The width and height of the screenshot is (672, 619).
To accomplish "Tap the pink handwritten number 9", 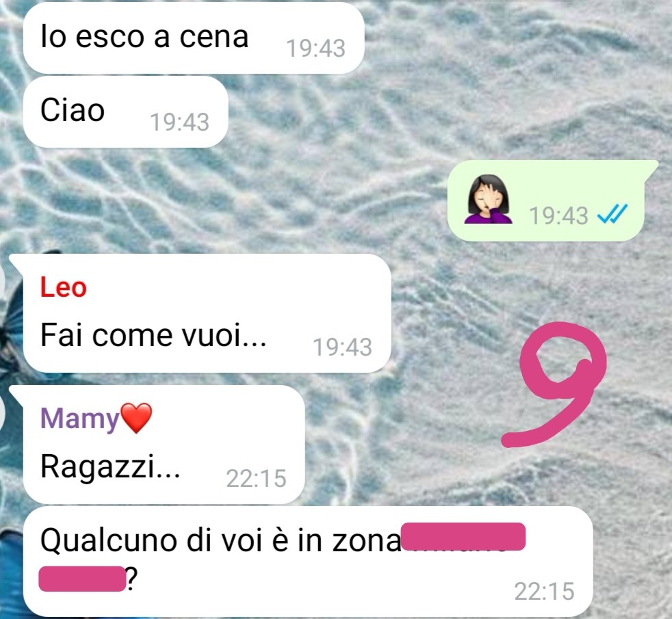I will 554,384.
